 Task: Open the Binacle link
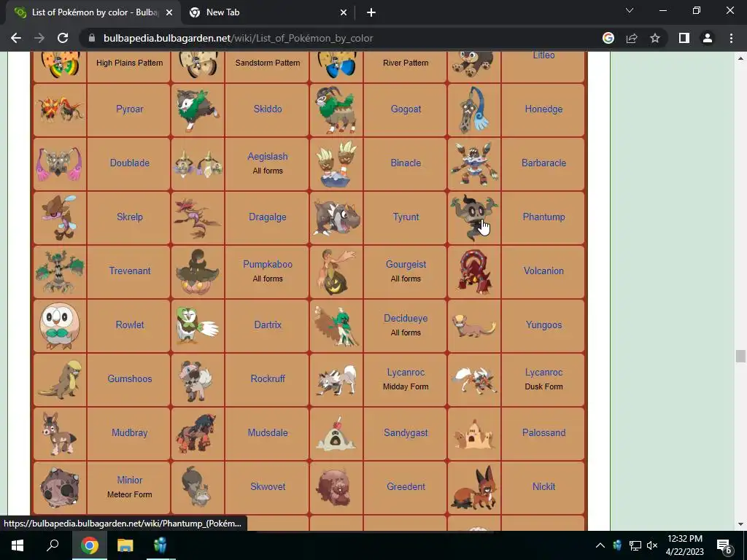406,163
